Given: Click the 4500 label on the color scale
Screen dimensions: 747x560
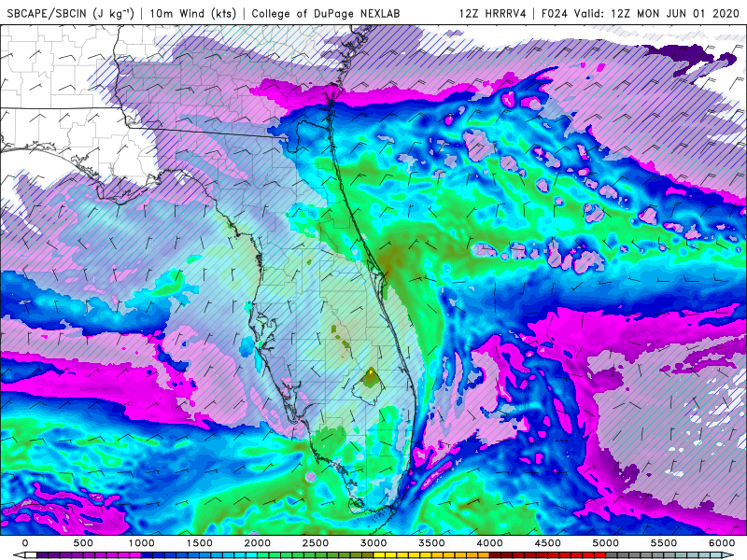Looking at the screenshot, I should pos(548,543).
